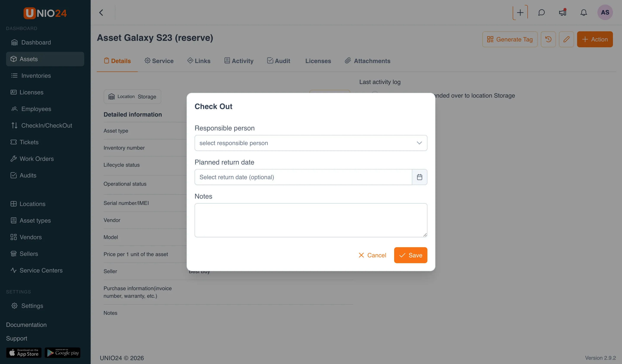Click the Google Play download badge

(63, 353)
